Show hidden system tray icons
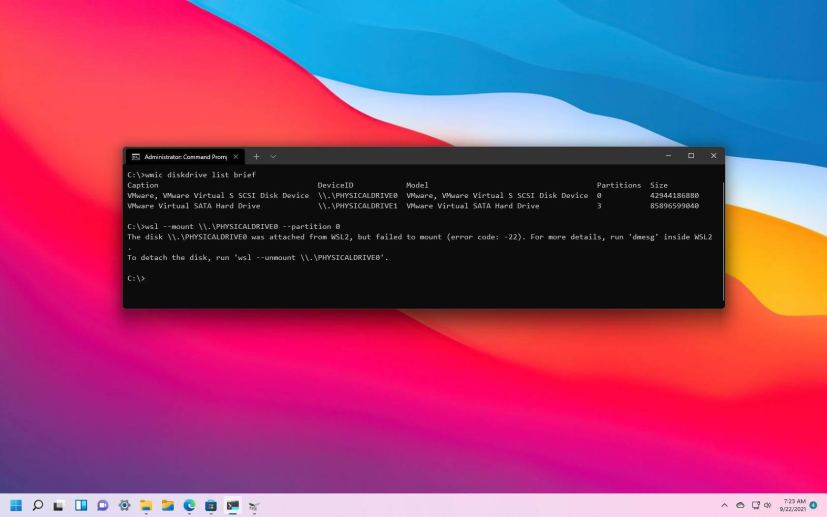 (724, 505)
